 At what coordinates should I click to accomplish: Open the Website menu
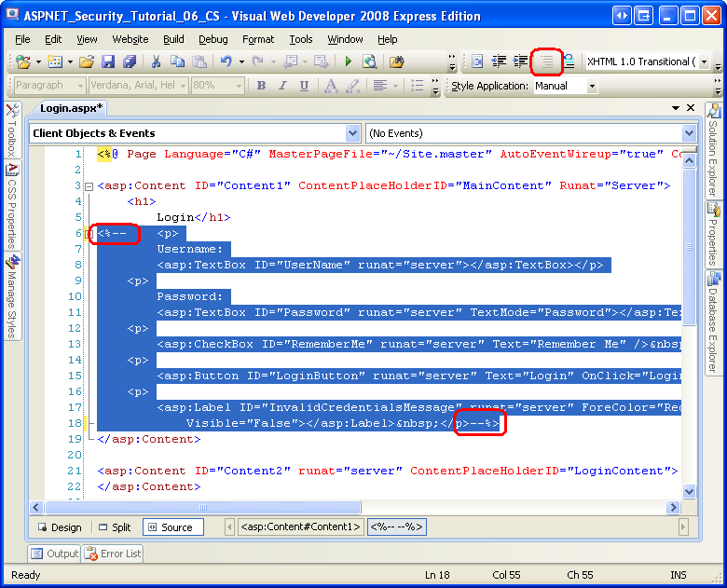coord(130,39)
